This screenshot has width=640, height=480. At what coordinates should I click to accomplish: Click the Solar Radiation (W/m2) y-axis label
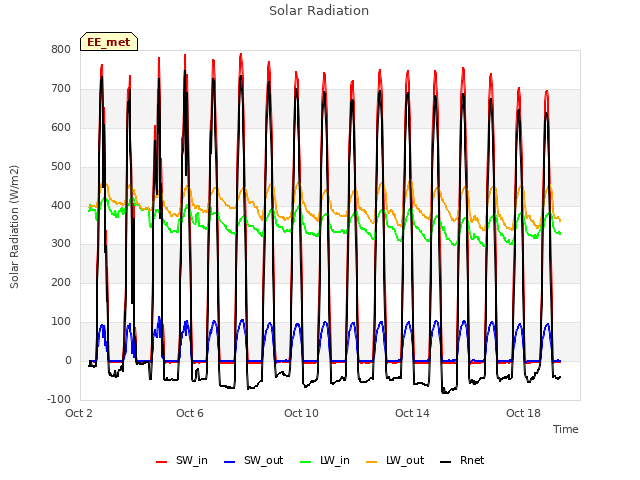tap(14, 227)
